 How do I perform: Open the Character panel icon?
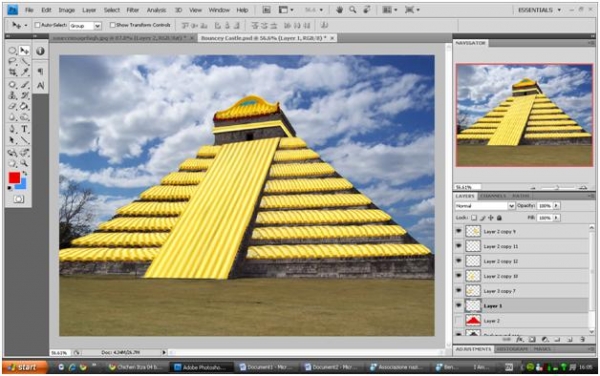click(40, 85)
